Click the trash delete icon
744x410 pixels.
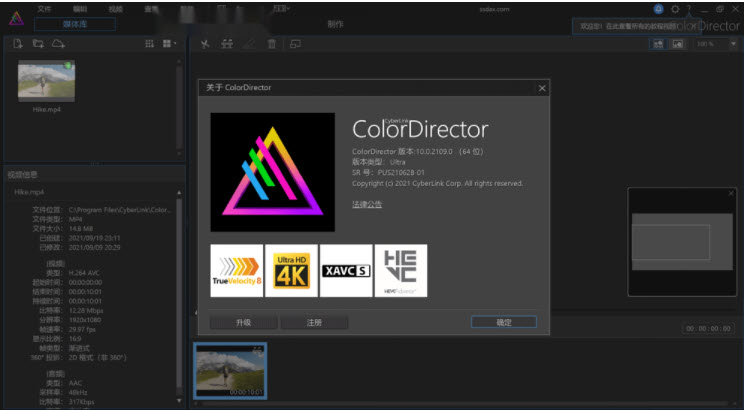click(x=271, y=44)
